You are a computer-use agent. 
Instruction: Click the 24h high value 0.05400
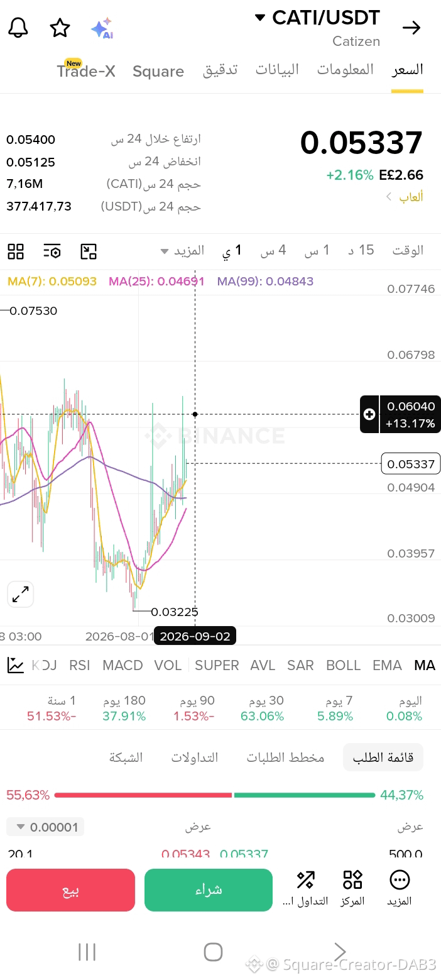(31, 140)
